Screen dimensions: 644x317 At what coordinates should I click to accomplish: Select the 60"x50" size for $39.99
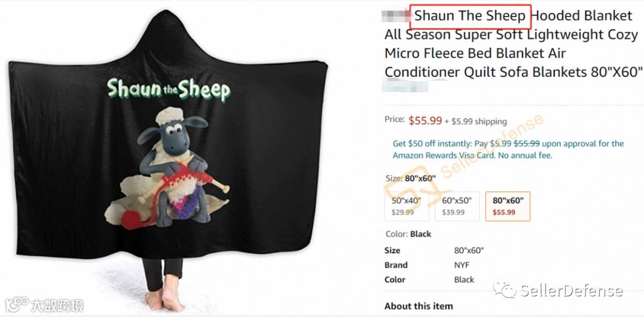[457, 206]
